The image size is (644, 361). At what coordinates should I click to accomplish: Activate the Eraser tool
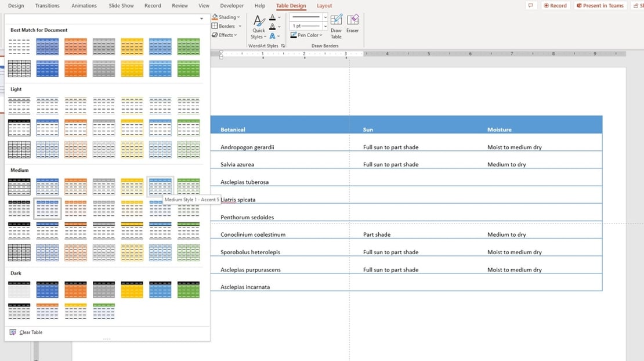[352, 23]
